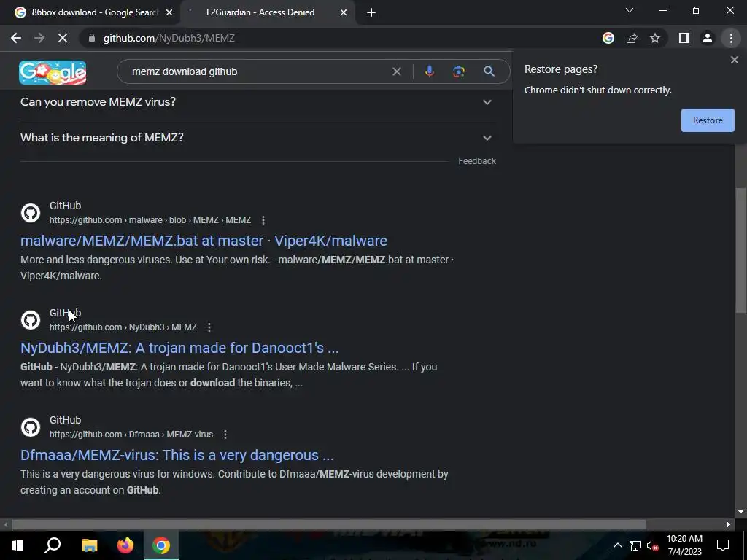Open Windows taskbar search
The height and width of the screenshot is (560, 747).
point(53,545)
